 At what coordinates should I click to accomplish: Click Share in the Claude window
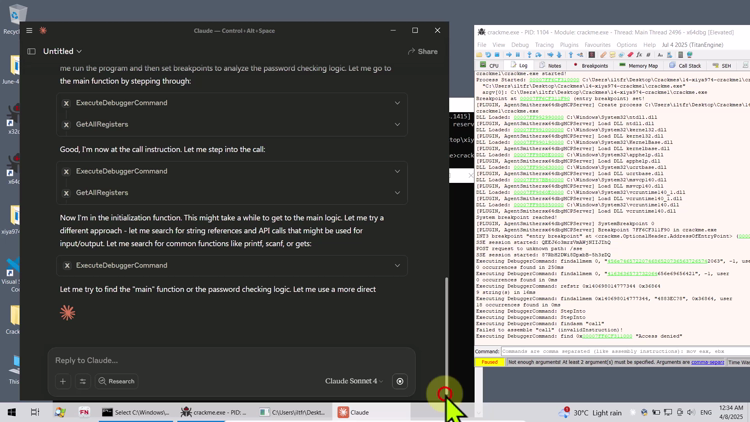(422, 51)
